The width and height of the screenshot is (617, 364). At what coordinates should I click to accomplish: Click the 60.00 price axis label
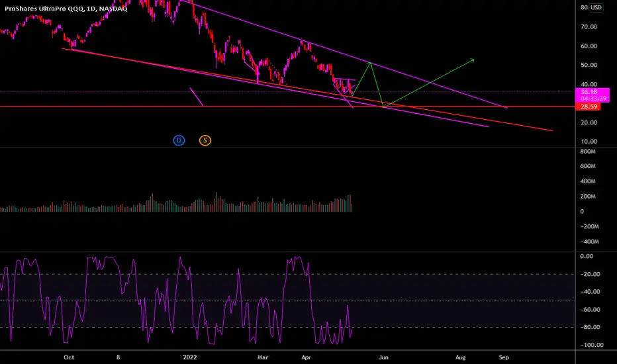(x=589, y=46)
